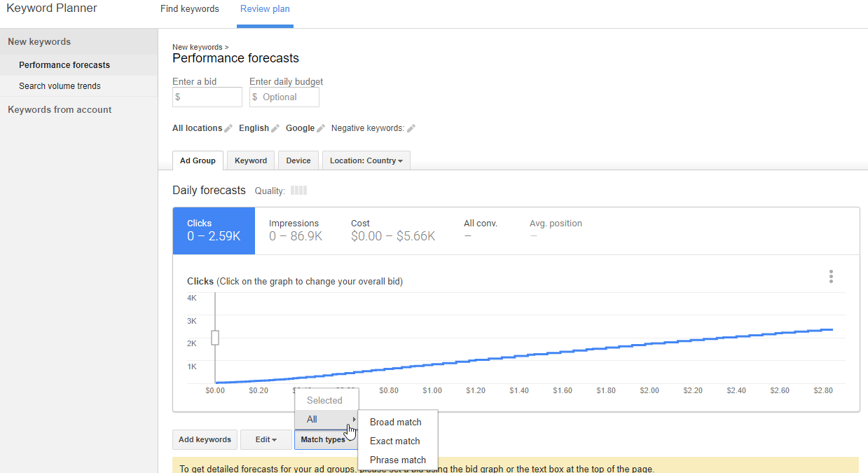The image size is (868, 473).
Task: Click the Enter a bid input field
Action: tap(207, 97)
